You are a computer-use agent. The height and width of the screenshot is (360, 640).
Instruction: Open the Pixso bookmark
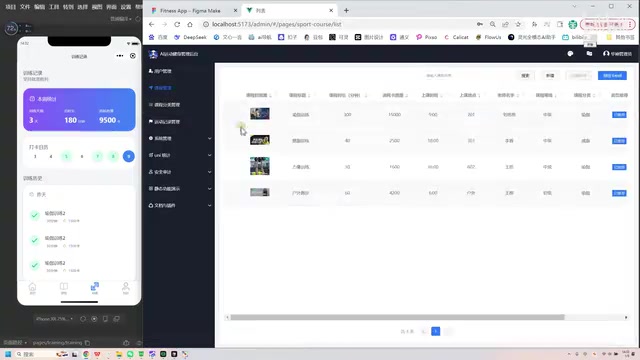(x=427, y=37)
